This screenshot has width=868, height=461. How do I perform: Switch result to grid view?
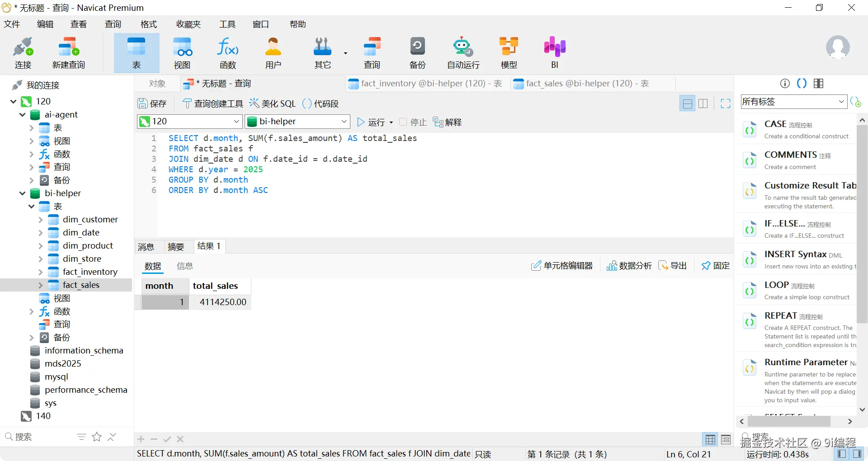pos(711,439)
